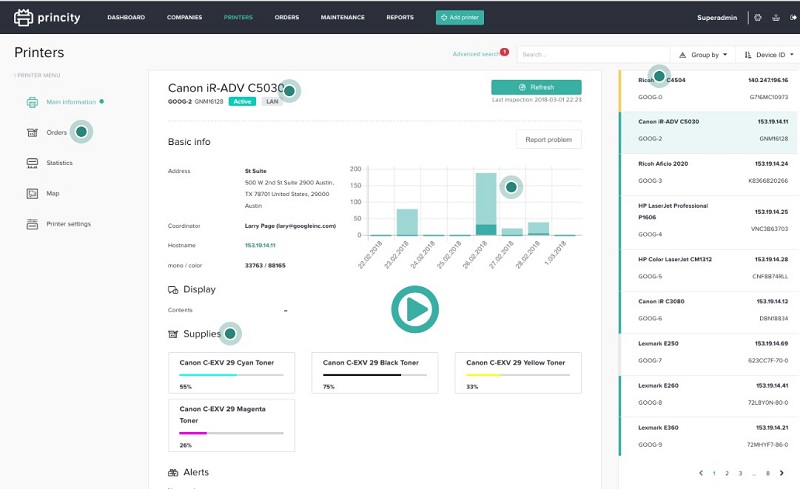Click the Refresh button
Viewport: 800px width, 489px height.
coord(536,87)
